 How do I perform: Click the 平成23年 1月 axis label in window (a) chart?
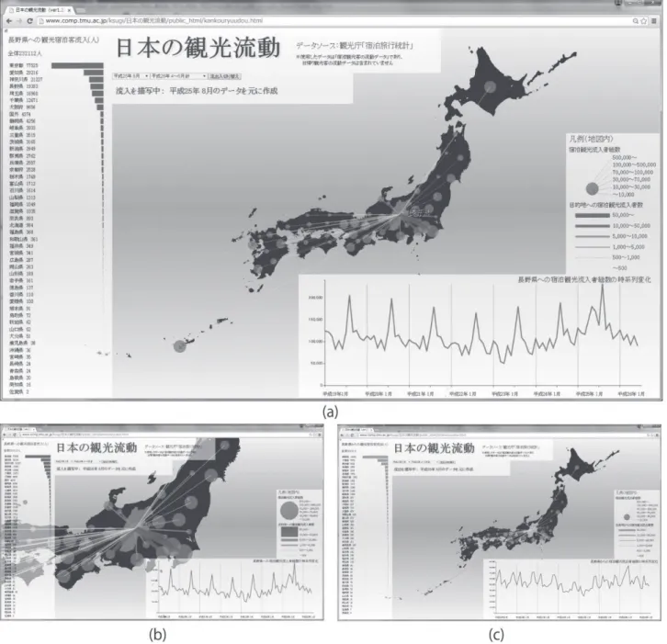(x=504, y=394)
